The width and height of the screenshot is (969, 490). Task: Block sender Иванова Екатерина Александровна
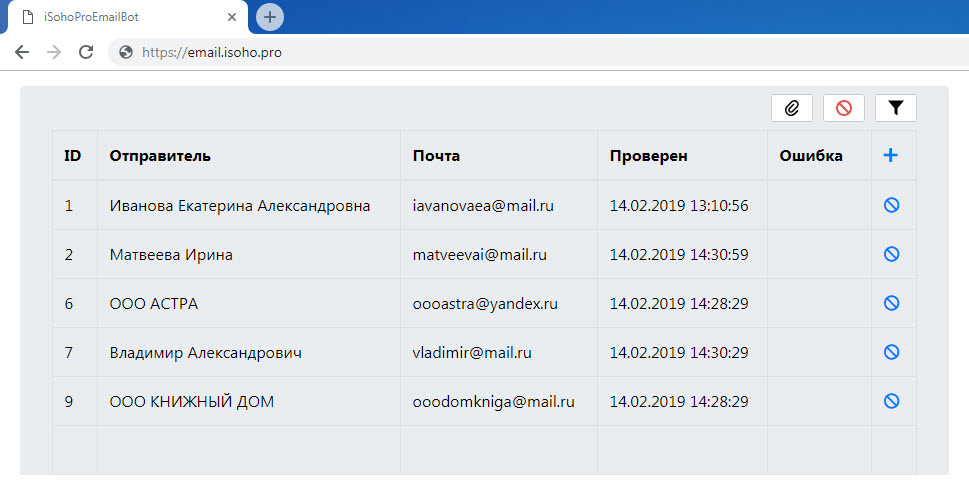892,205
